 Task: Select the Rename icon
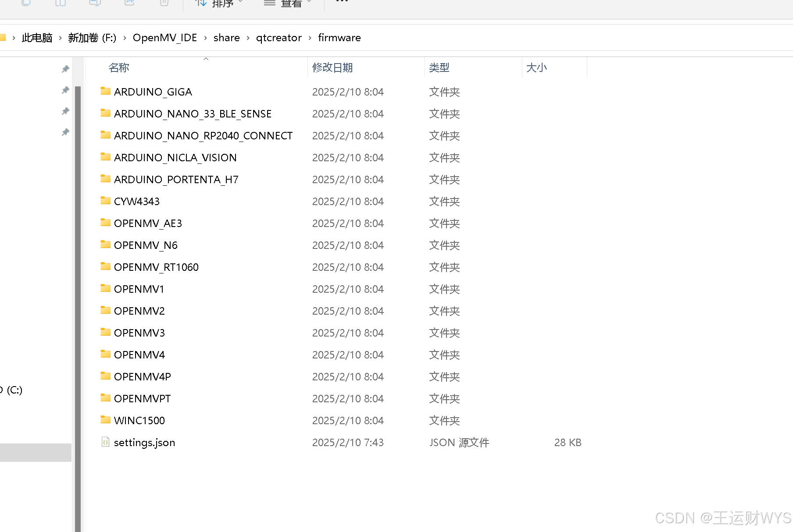tap(95, 3)
